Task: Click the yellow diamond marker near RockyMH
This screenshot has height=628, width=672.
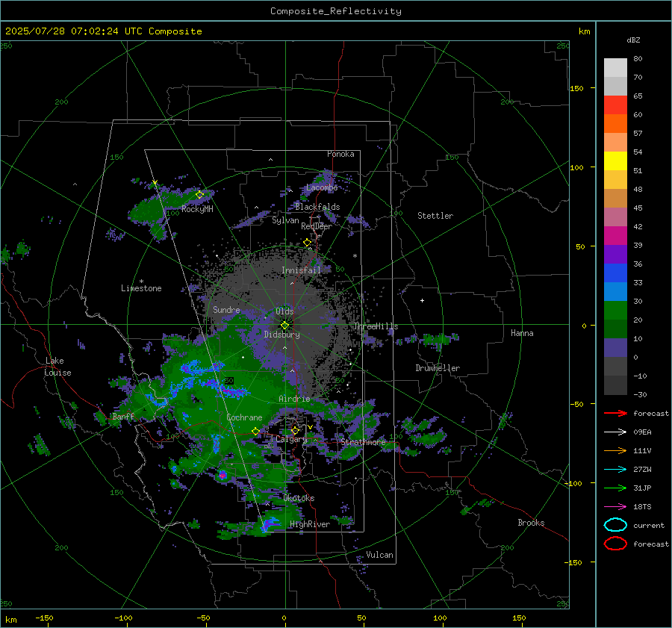Action: (199, 195)
